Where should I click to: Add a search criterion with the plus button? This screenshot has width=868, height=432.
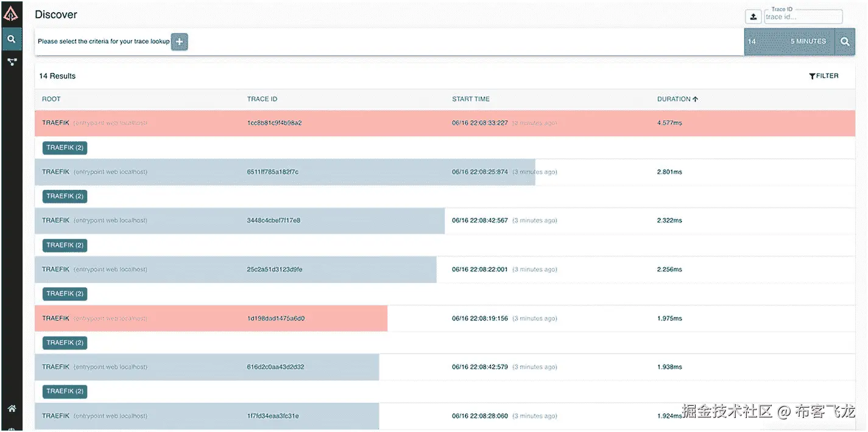click(x=179, y=41)
